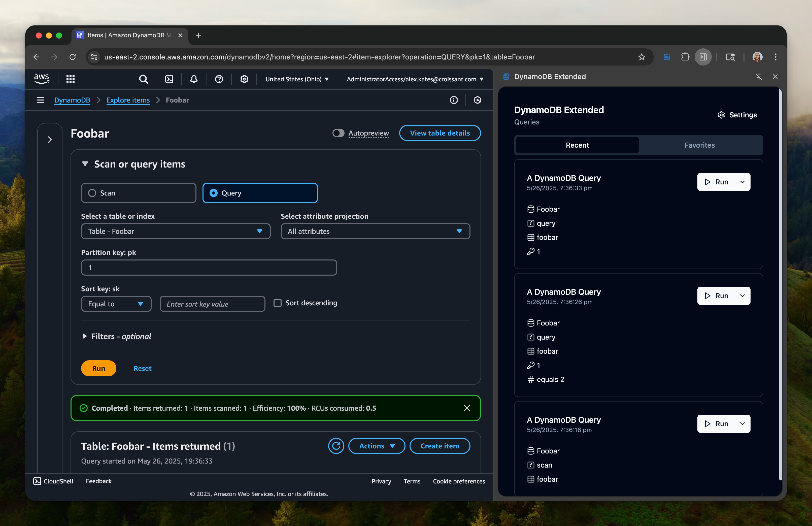Open Run options arrow for 7:36:26 pm query
Screen dimensions: 812x526
click(x=742, y=295)
